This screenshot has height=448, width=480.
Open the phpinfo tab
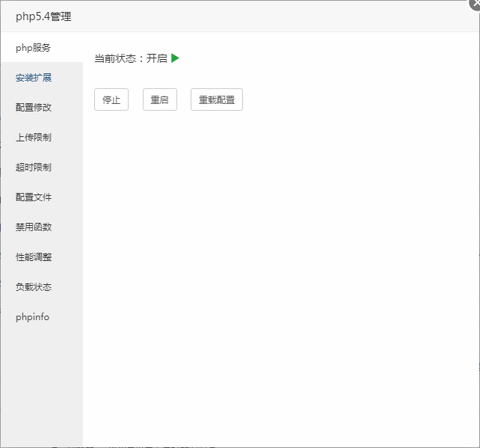(32, 317)
